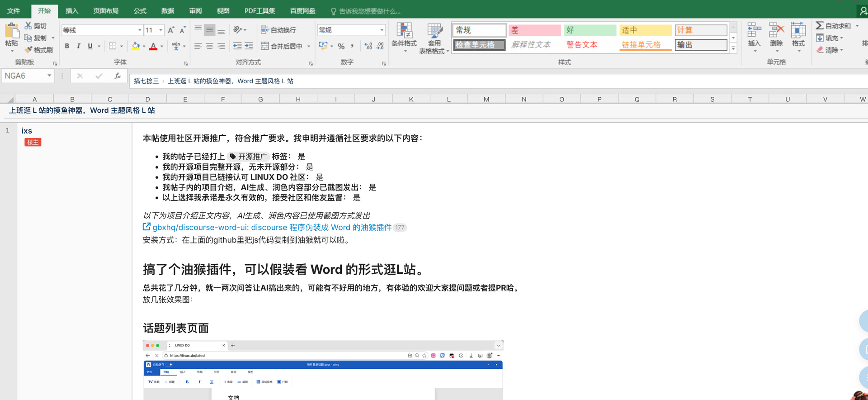This screenshot has height=400, width=868.
Task: Select column header D
Action: click(147, 99)
